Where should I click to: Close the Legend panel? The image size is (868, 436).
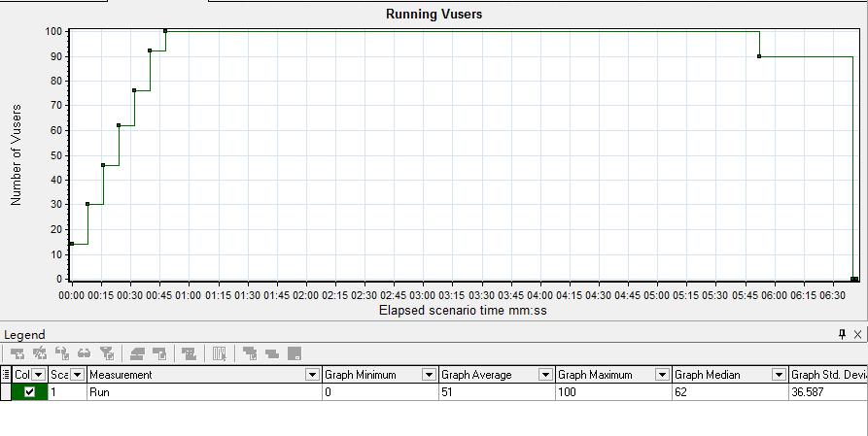(x=857, y=334)
